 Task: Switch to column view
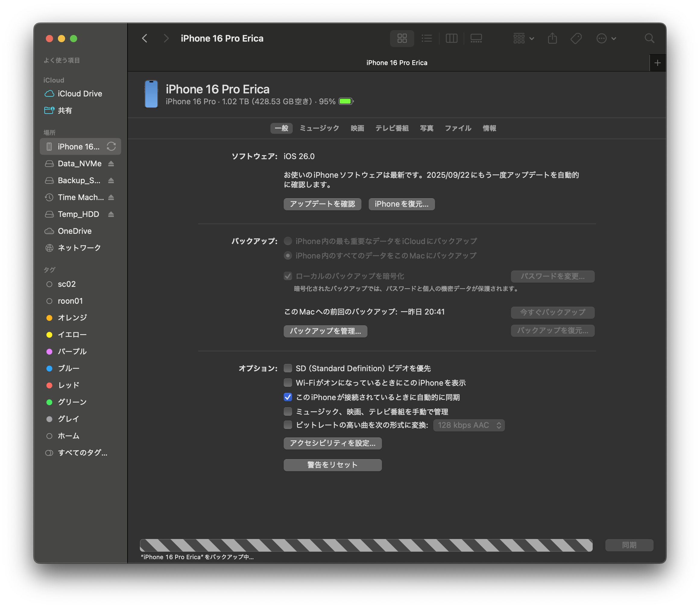[x=451, y=38]
